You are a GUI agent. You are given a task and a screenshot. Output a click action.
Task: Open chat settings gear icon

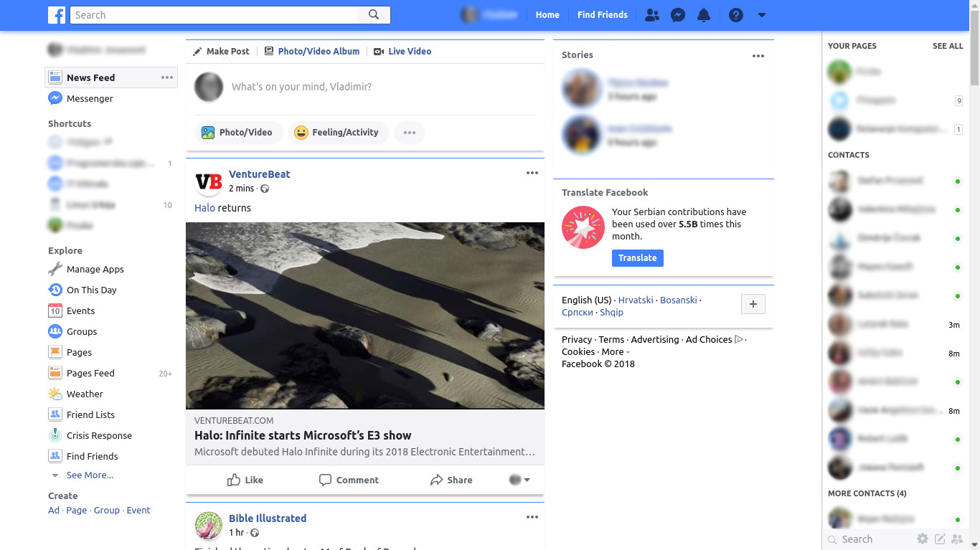(x=923, y=539)
